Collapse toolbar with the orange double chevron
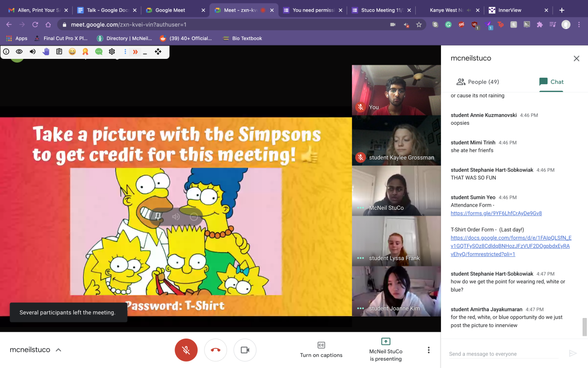Screen dimensions: 588x368 pos(135,52)
